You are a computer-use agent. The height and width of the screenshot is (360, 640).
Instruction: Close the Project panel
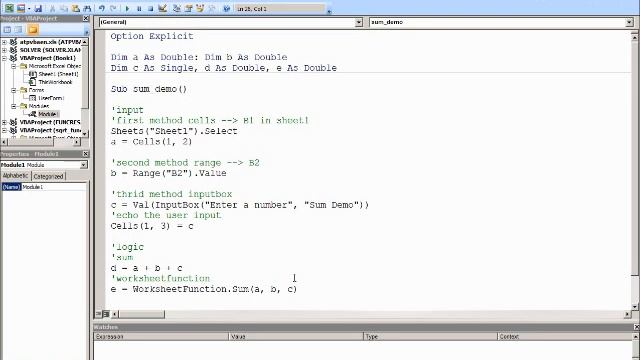tap(86, 18)
